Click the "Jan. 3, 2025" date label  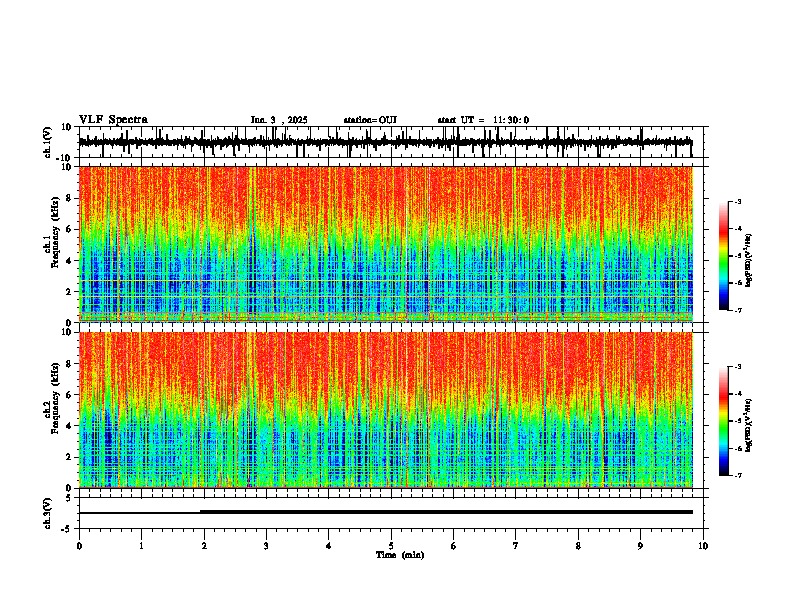[x=279, y=120]
